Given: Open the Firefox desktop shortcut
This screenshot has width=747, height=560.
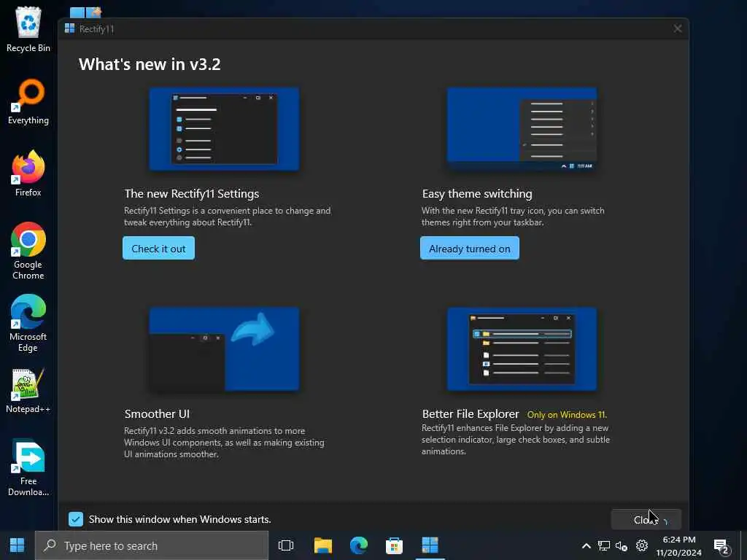Looking at the screenshot, I should tap(28, 174).
